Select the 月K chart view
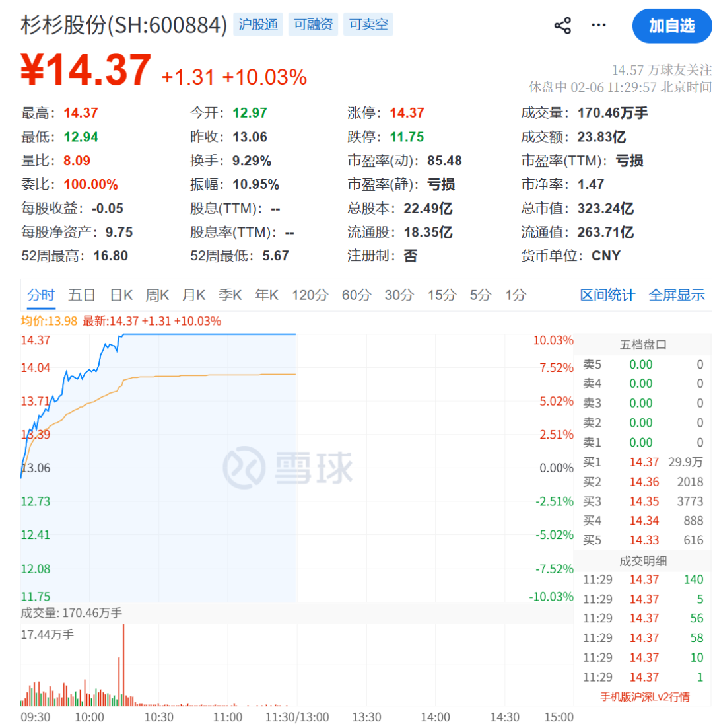Viewport: 713px width, 728px height. pos(193,295)
